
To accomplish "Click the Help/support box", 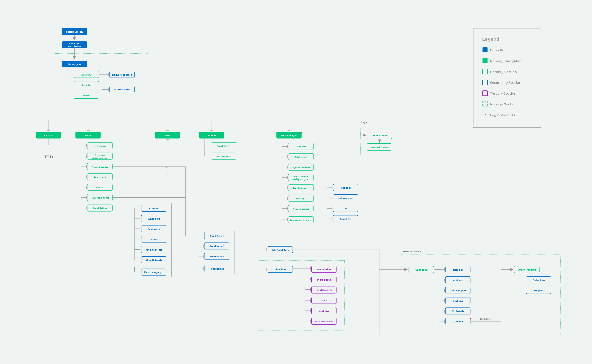I will tap(346, 198).
